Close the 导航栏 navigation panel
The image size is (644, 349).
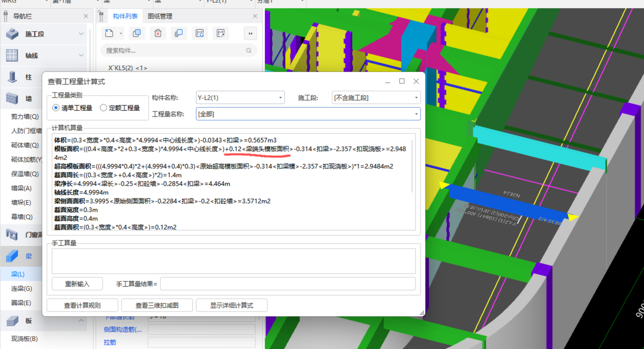pyautogui.click(x=86, y=16)
